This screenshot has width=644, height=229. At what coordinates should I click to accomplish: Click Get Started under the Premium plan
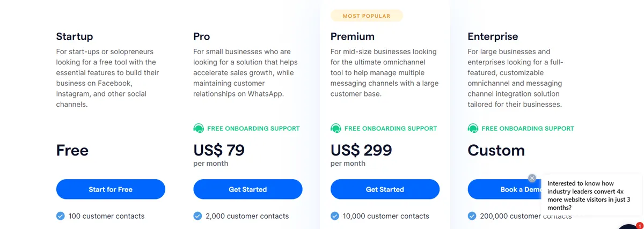[x=385, y=189]
